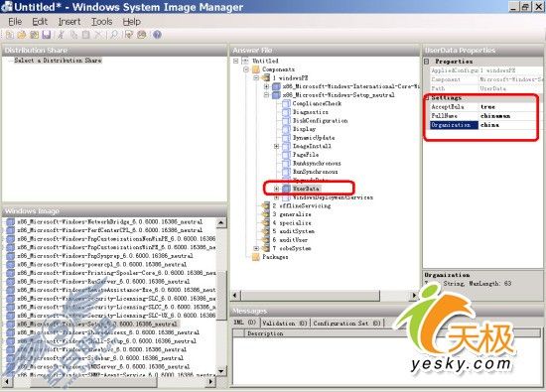Click the 1 windowsPE pass icon
Screen dimensions: 546x392
(266, 77)
